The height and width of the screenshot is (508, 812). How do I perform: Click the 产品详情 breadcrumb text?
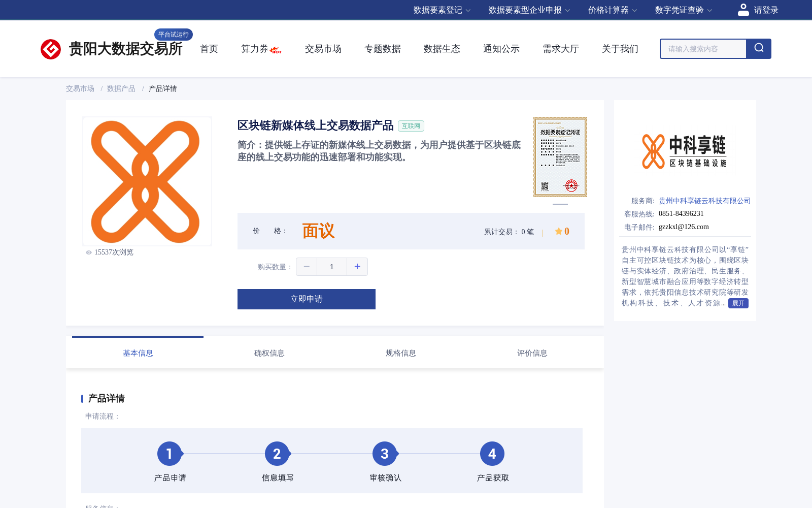click(x=163, y=88)
